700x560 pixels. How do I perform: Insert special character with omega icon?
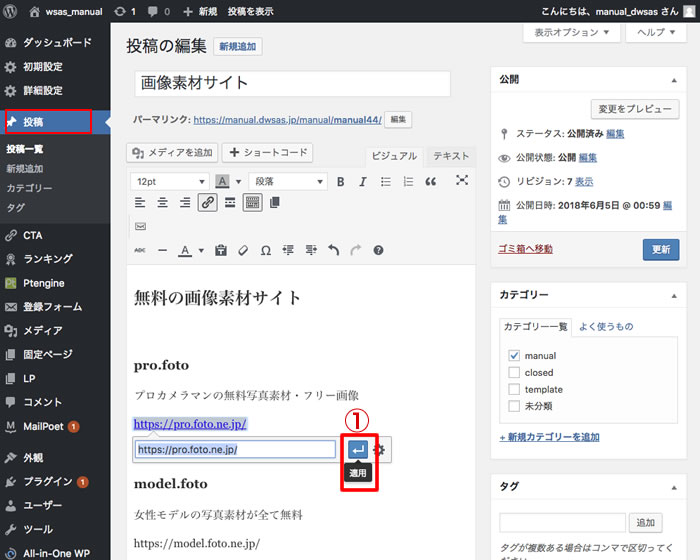pyautogui.click(x=265, y=250)
